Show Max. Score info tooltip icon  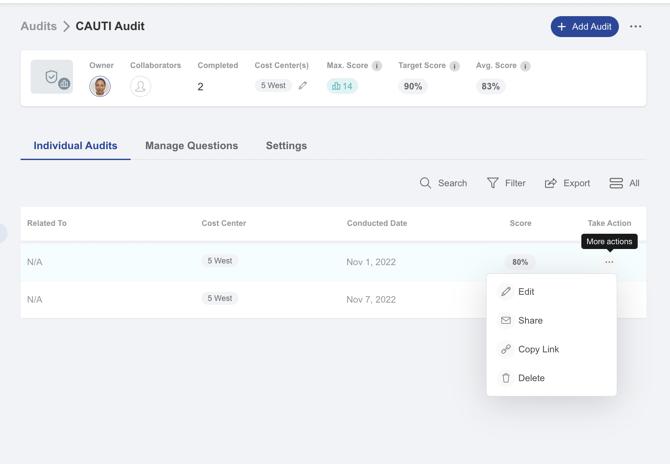point(377,66)
